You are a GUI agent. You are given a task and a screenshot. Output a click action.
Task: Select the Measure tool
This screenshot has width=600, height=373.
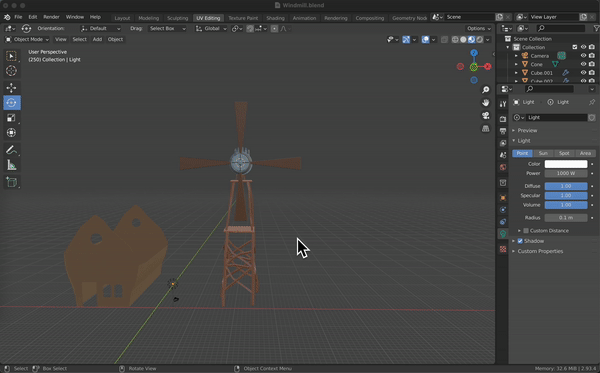coord(11,165)
